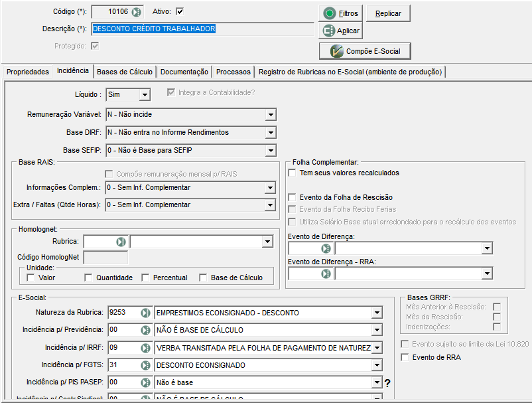Tick the Percentual unit checkbox
The height and width of the screenshot is (403, 532).
pyautogui.click(x=145, y=278)
